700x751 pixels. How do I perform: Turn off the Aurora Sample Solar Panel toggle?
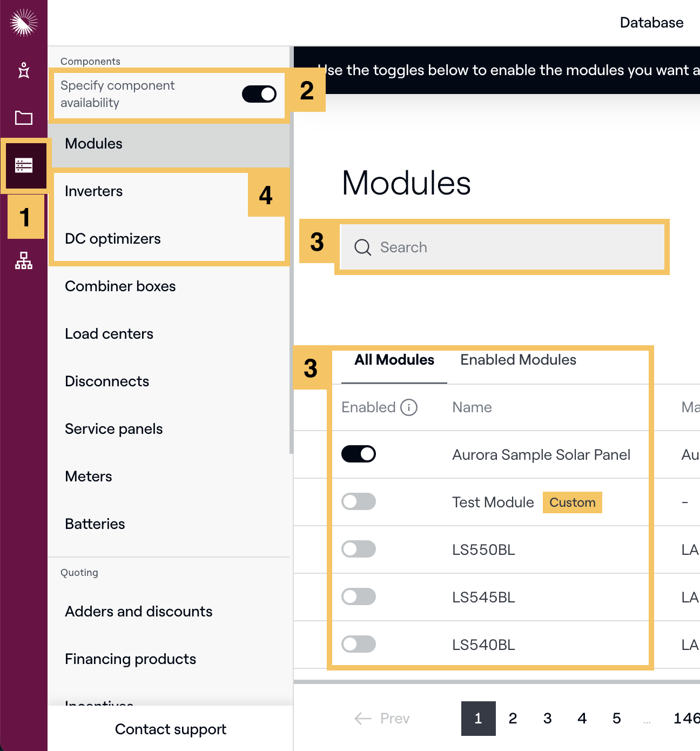pos(358,454)
